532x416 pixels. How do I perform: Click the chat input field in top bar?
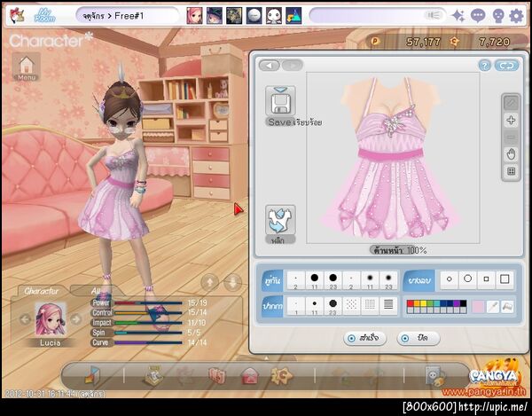point(378,16)
